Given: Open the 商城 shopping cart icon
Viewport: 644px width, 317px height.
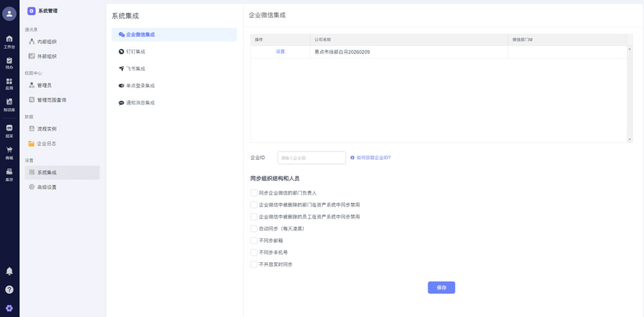Looking at the screenshot, I should pos(9,153).
